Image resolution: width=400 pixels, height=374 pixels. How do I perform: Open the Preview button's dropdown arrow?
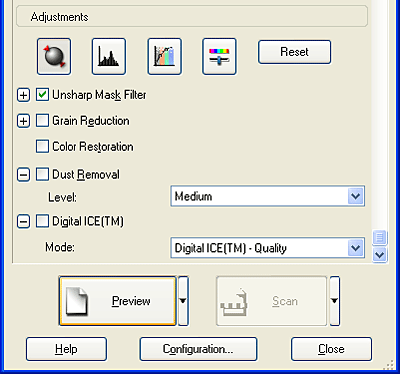183,301
